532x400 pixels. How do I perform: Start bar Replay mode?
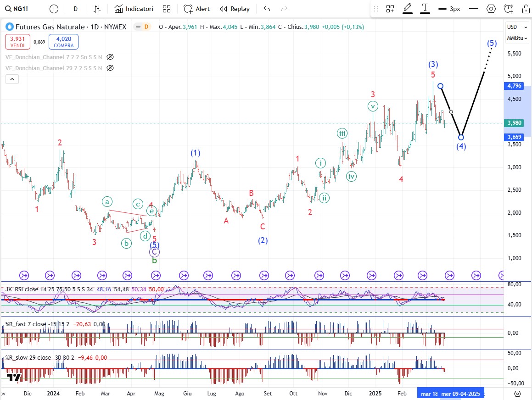click(x=235, y=9)
